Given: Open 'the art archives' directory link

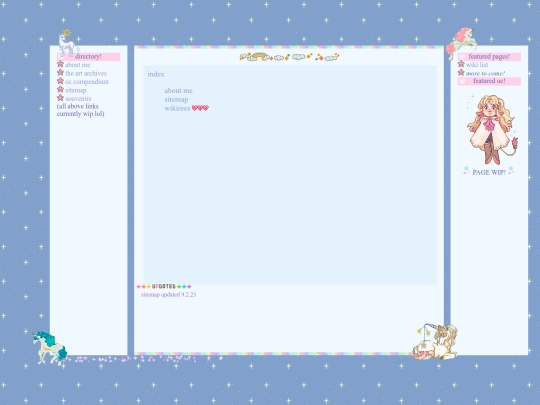Looking at the screenshot, I should coord(86,73).
